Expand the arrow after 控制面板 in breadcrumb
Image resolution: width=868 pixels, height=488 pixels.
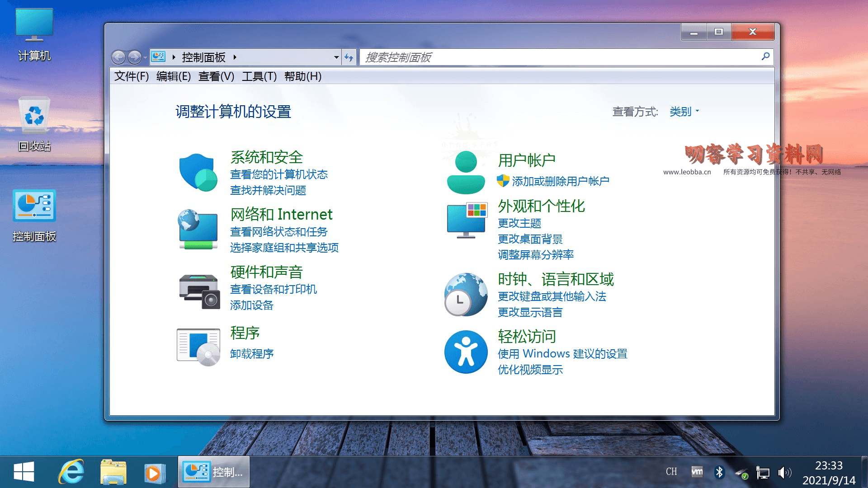coord(235,57)
